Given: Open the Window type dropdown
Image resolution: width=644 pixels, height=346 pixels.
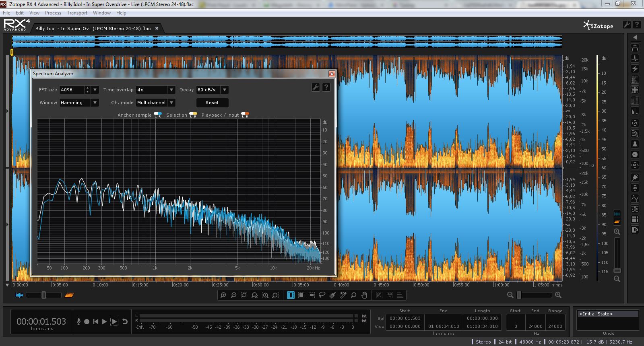Looking at the screenshot, I should (x=95, y=103).
